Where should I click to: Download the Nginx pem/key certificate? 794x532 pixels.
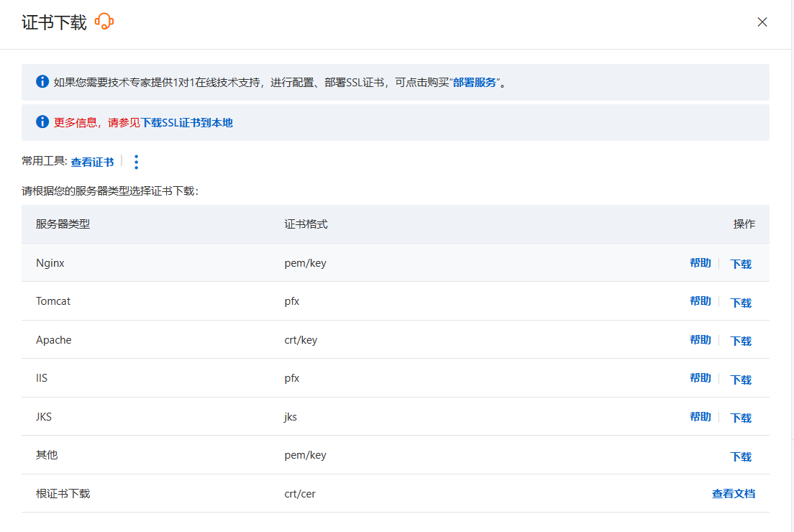[741, 264]
